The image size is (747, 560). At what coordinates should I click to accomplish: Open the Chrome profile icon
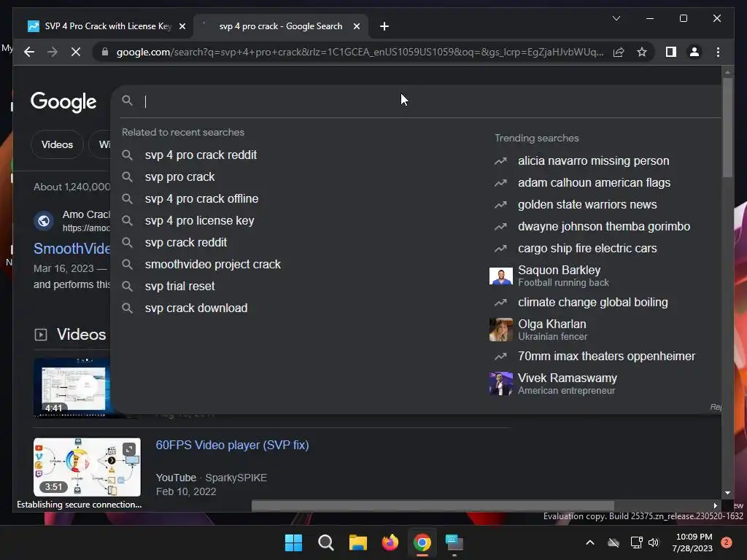pos(694,52)
